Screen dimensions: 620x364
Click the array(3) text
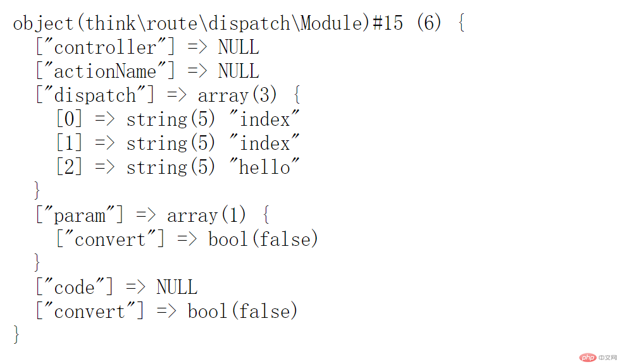[x=237, y=95]
